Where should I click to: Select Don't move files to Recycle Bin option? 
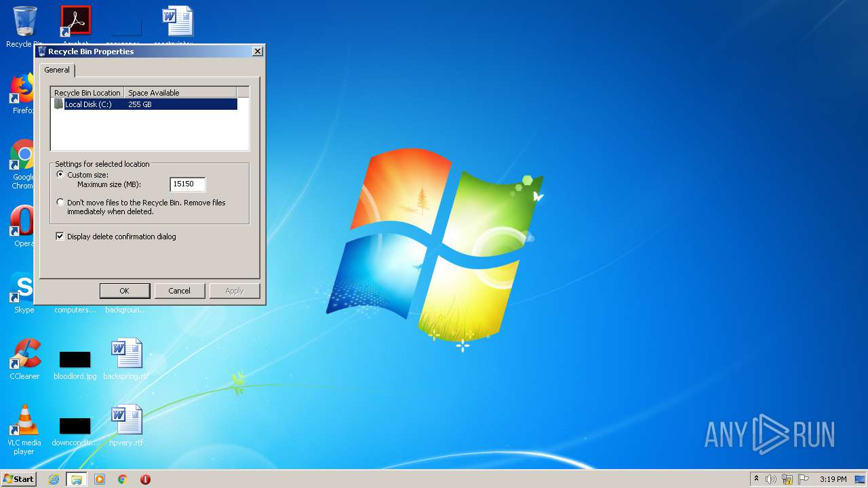pos(60,203)
